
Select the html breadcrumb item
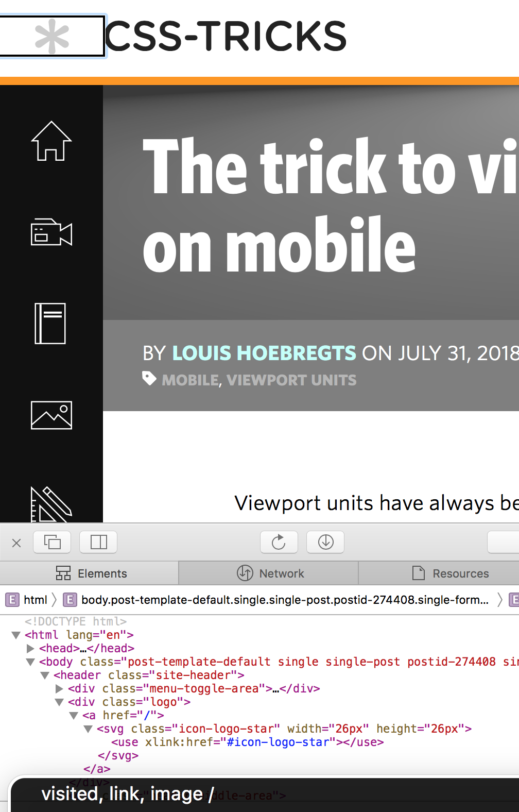pos(26,600)
